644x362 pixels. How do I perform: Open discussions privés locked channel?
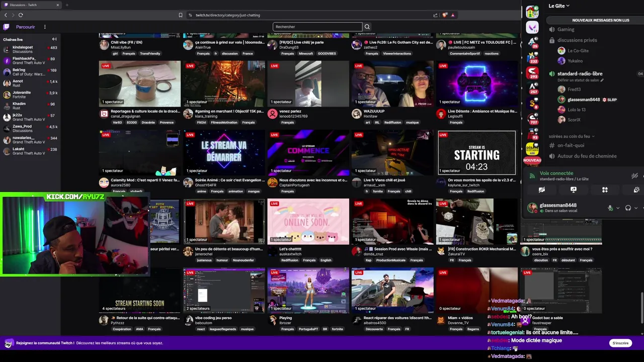(577, 40)
